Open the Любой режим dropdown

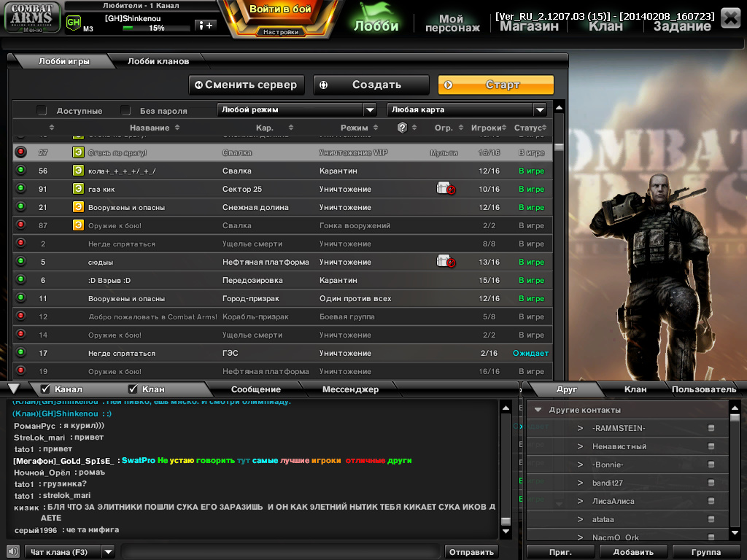pos(297,110)
